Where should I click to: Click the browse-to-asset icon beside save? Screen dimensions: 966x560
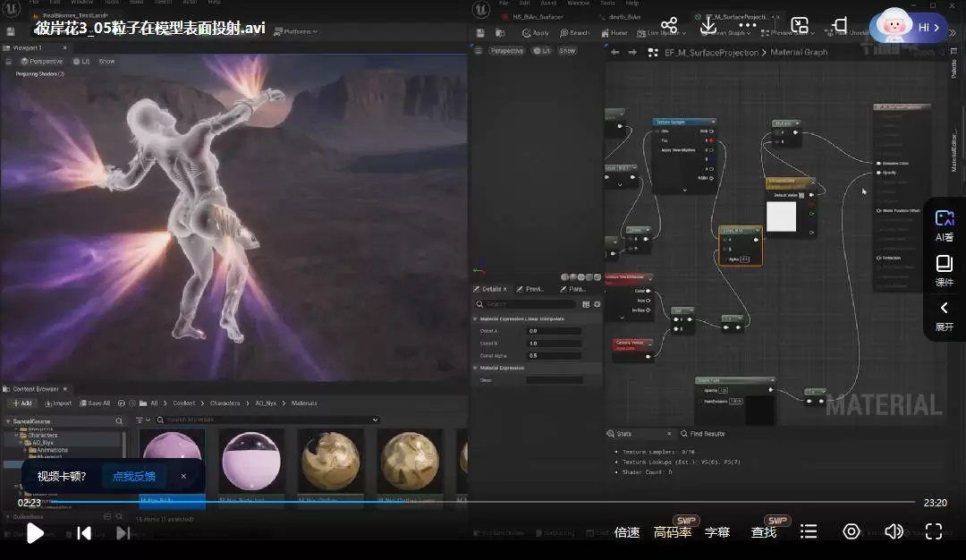pos(500,32)
